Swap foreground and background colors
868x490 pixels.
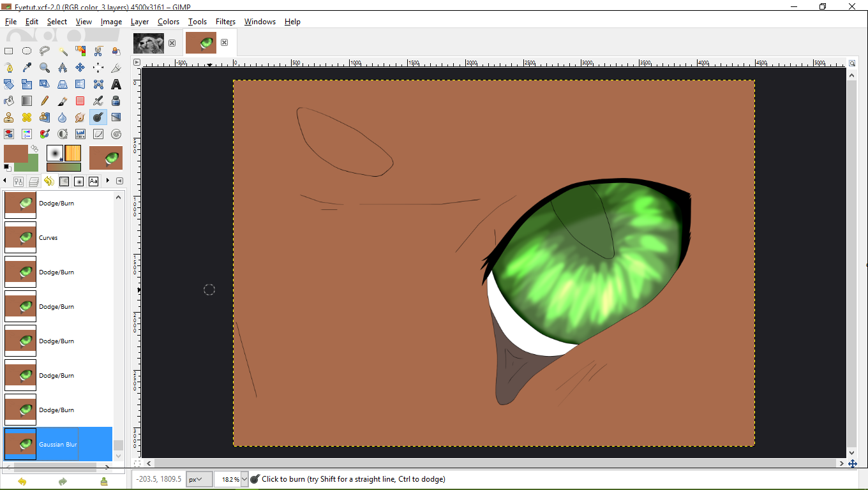point(34,149)
